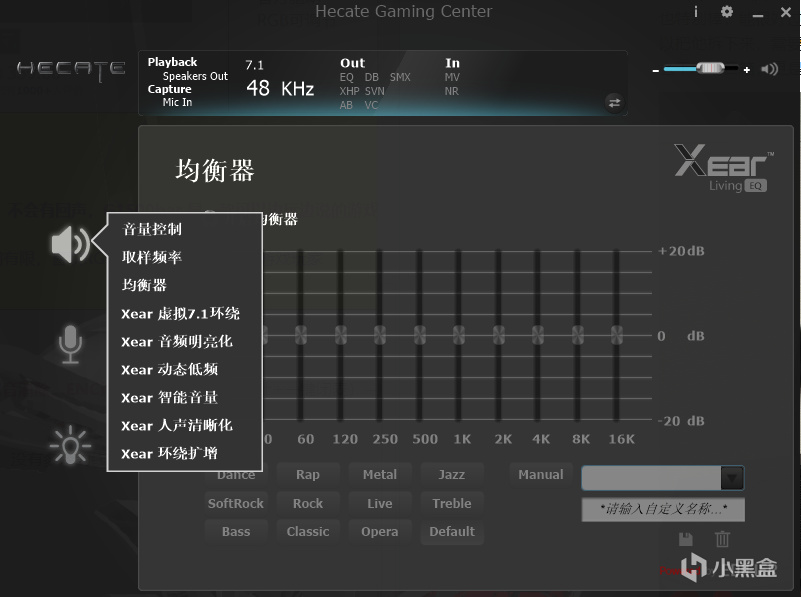The image size is (801, 597).
Task: Save the custom equalizer preset icon
Action: [686, 539]
